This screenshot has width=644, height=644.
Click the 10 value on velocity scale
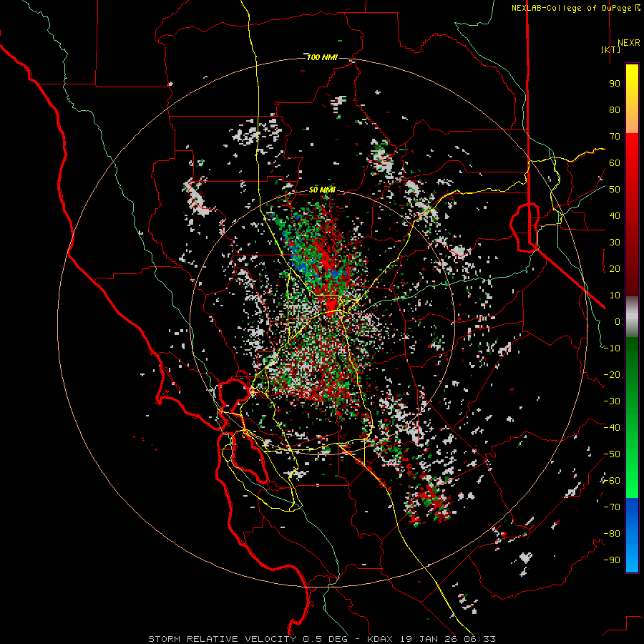click(x=615, y=296)
